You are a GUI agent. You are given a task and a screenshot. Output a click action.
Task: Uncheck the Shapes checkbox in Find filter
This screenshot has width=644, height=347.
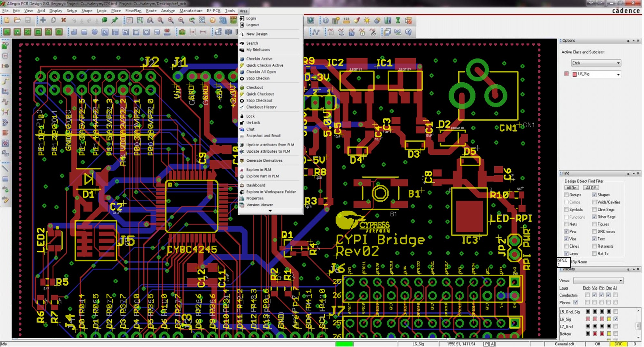point(594,195)
